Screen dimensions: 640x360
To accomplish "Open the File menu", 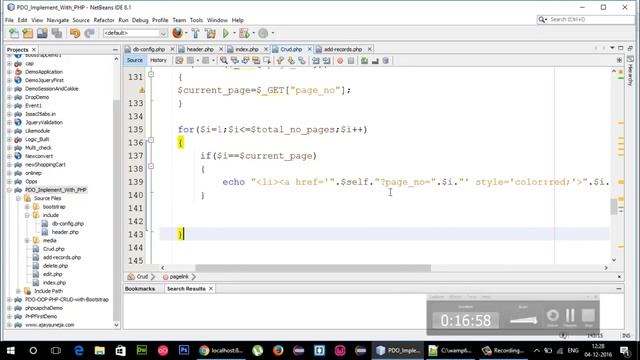I will click(9, 20).
